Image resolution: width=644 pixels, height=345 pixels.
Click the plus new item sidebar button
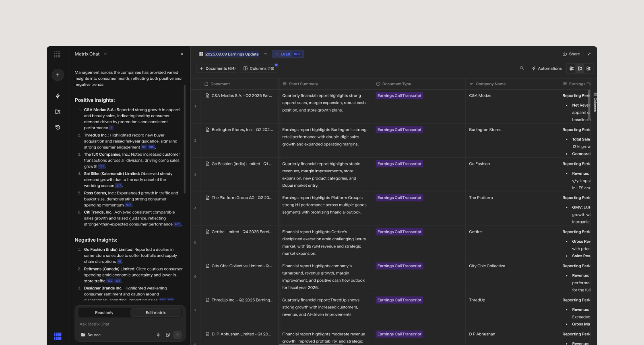point(58,75)
